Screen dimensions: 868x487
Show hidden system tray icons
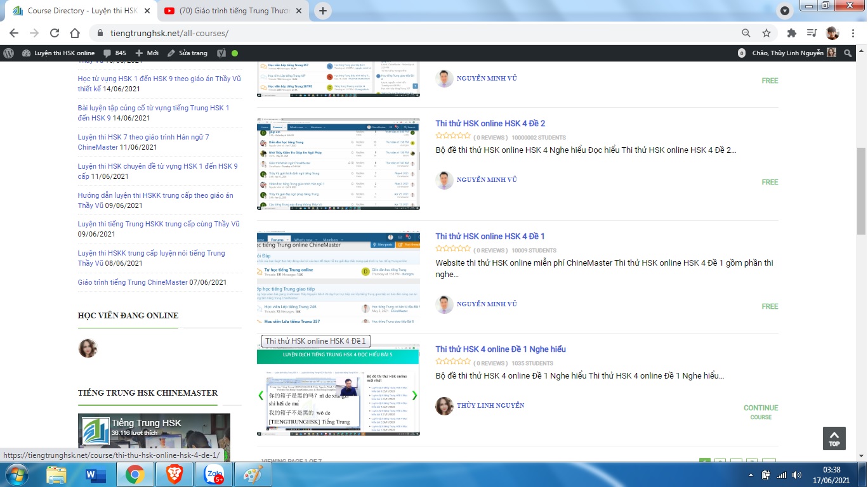point(749,475)
